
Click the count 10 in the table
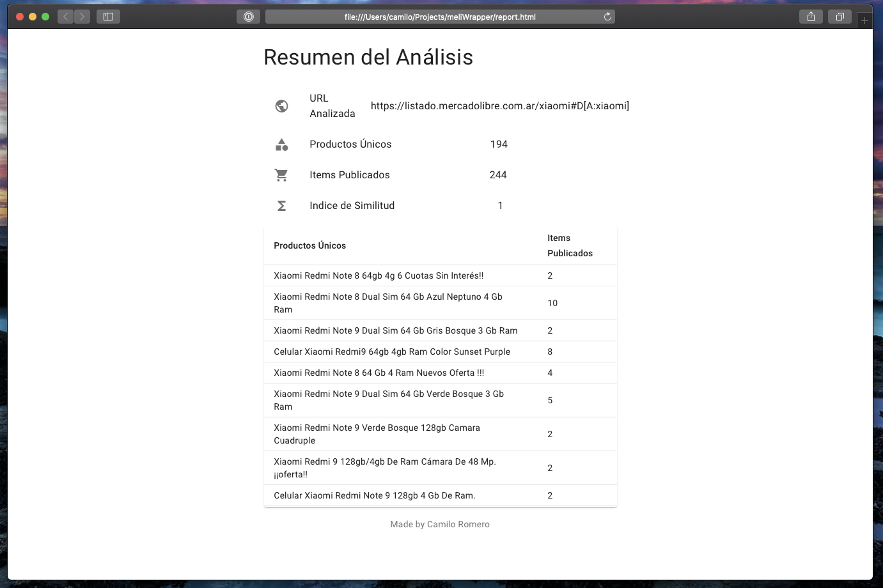pyautogui.click(x=552, y=303)
